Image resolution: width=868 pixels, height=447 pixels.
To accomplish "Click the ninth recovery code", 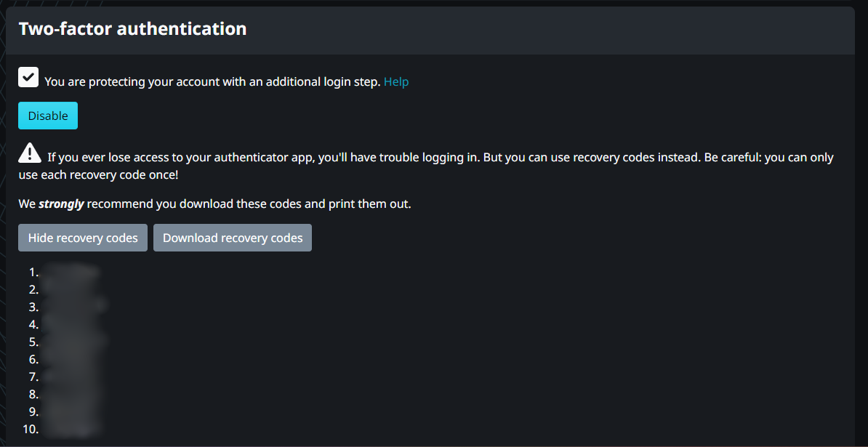I will coord(71,412).
